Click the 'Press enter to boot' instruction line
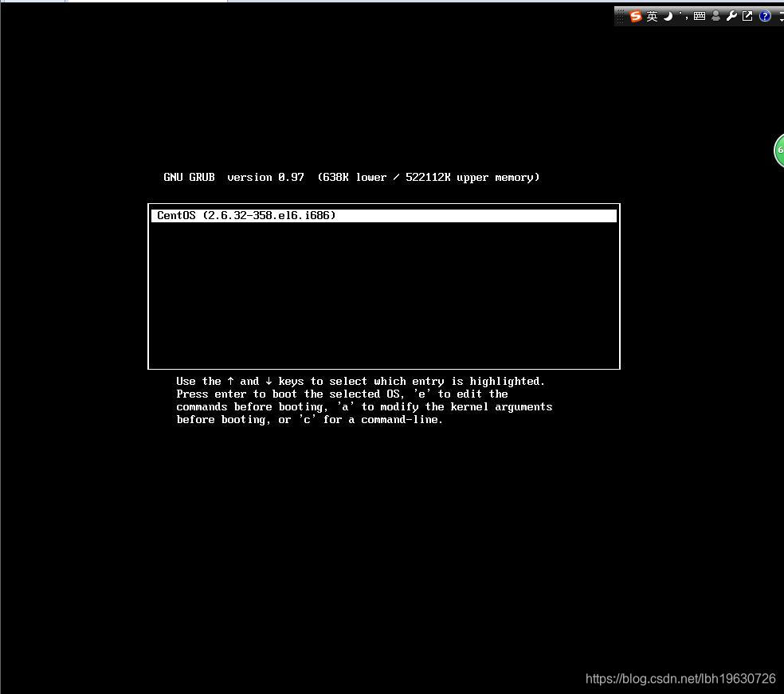Screen dimensions: 784x694 tap(342, 394)
